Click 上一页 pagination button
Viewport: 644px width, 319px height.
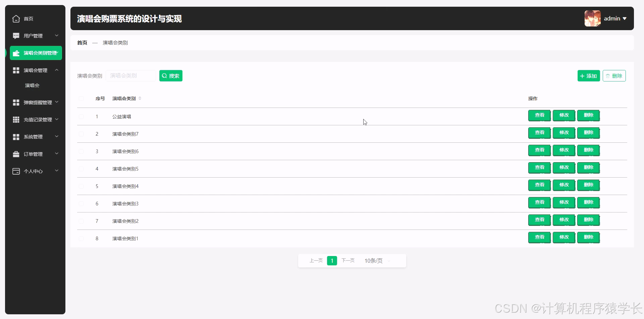(x=316, y=260)
